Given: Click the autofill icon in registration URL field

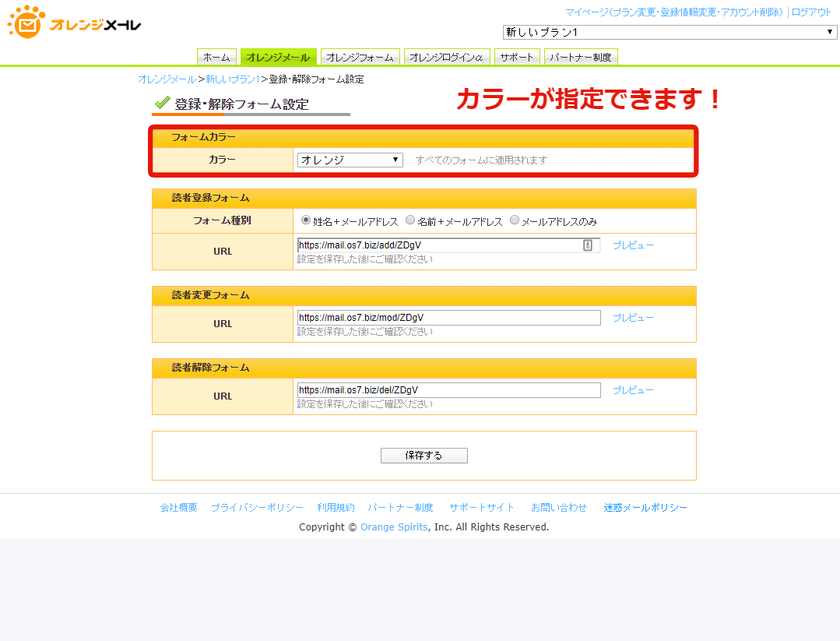Looking at the screenshot, I should [x=588, y=245].
